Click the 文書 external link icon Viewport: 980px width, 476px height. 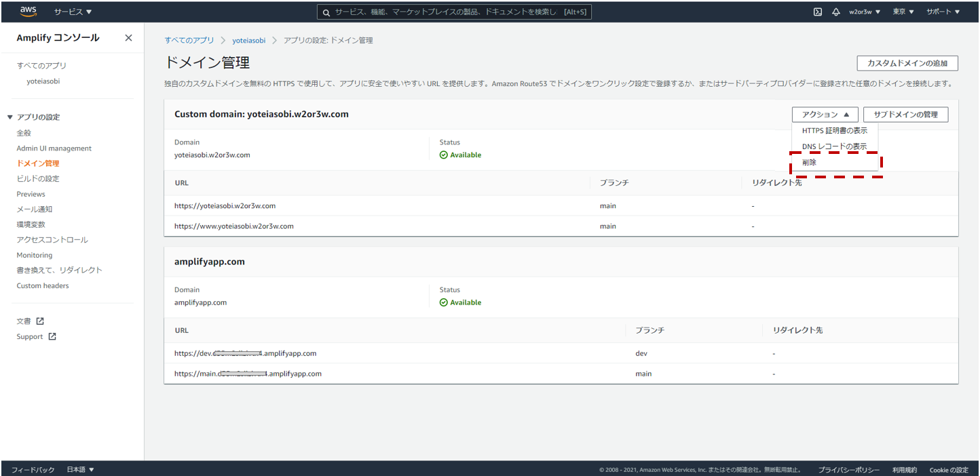tap(40, 321)
